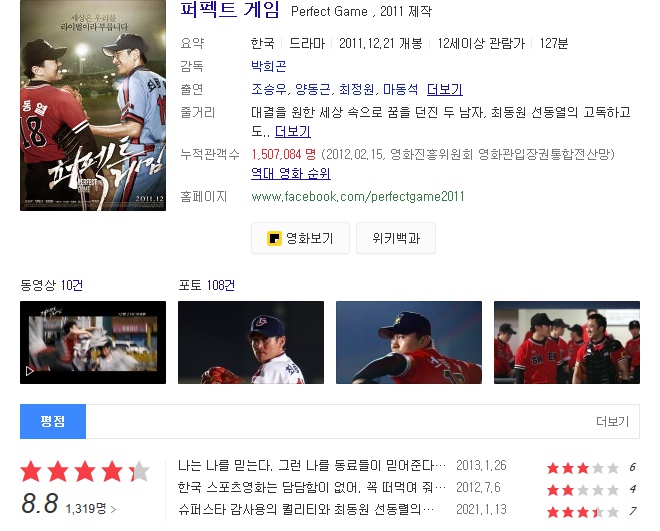Open photo of pitcher in white uniform
660x531 pixels.
[x=251, y=342]
